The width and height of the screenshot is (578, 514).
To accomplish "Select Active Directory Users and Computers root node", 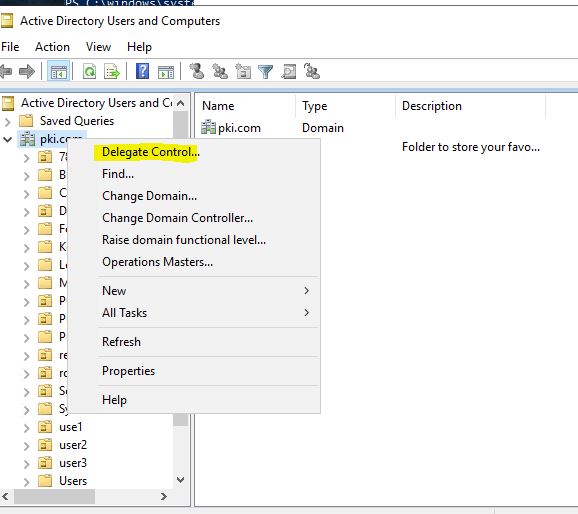I will (96, 103).
